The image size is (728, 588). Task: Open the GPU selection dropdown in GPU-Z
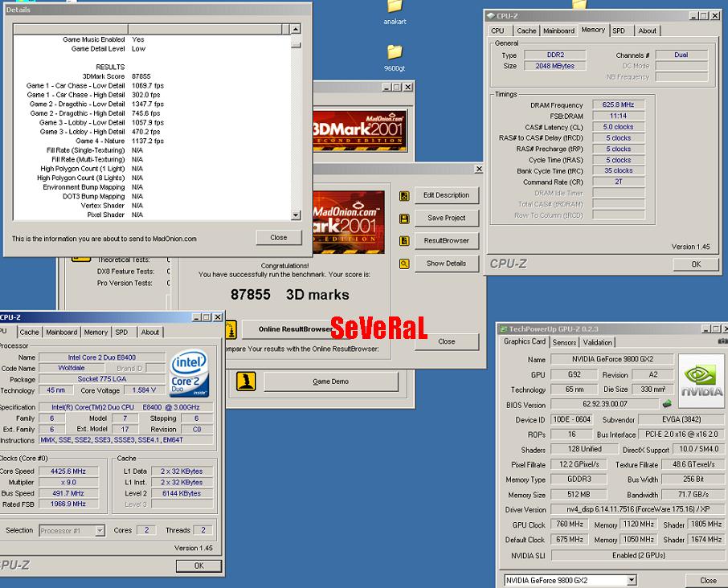(x=631, y=580)
